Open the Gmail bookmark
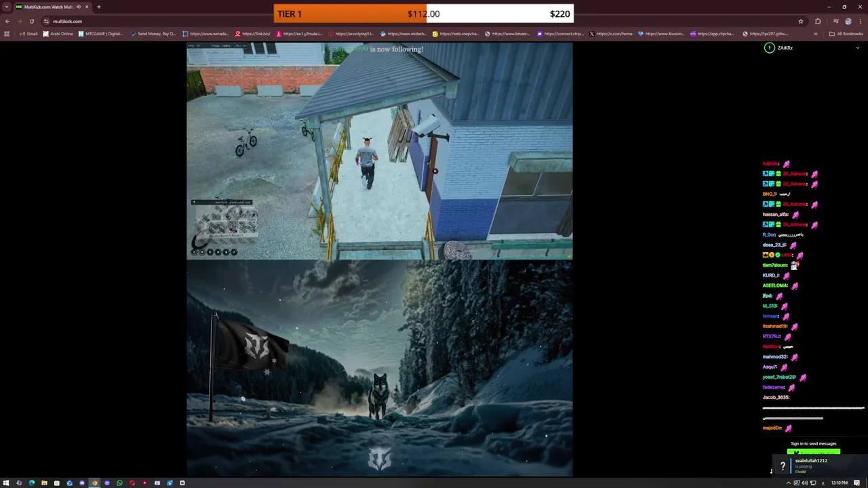This screenshot has height=488, width=868. click(28, 33)
